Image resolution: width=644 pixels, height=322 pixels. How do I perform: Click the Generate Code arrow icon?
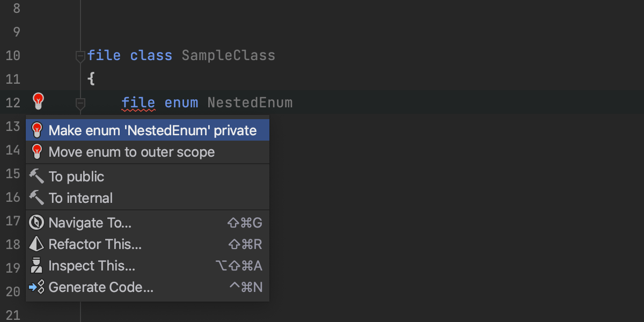[36, 287]
